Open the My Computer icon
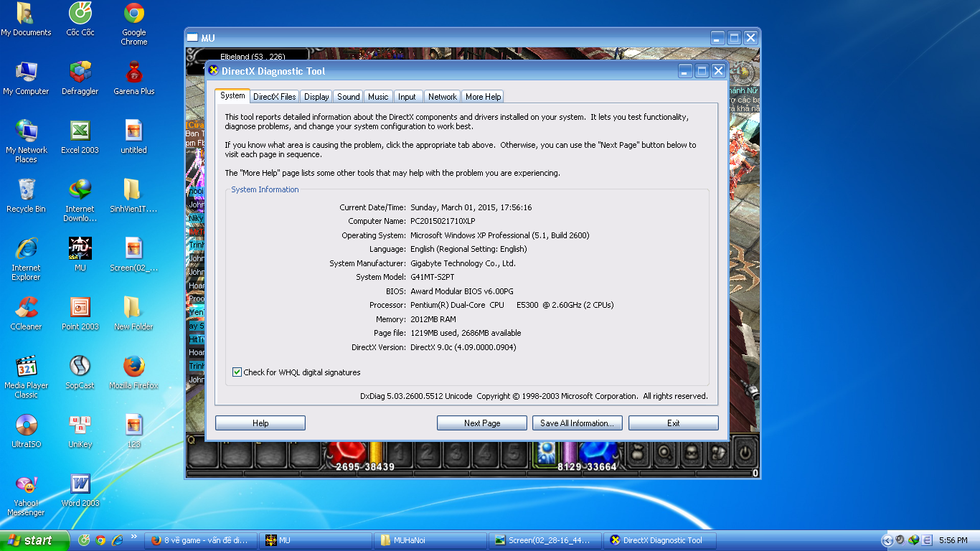Image resolution: width=980 pixels, height=551 pixels. (26, 78)
